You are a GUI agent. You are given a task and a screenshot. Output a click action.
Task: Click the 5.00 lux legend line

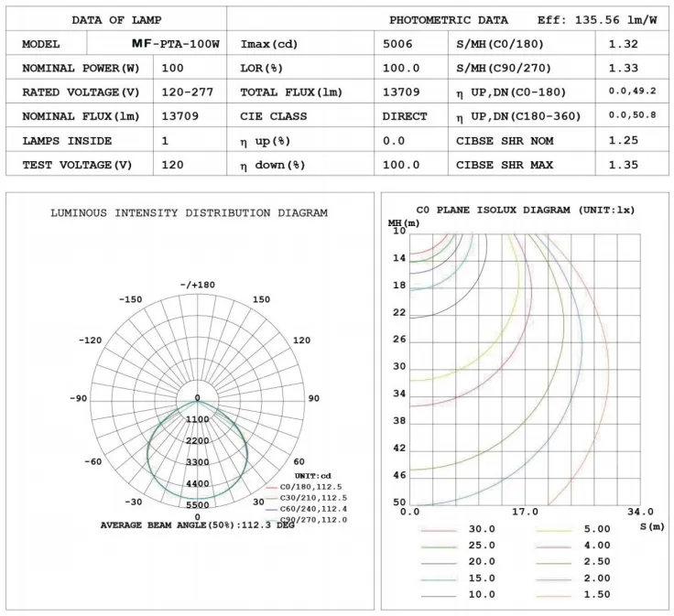[x=554, y=531]
